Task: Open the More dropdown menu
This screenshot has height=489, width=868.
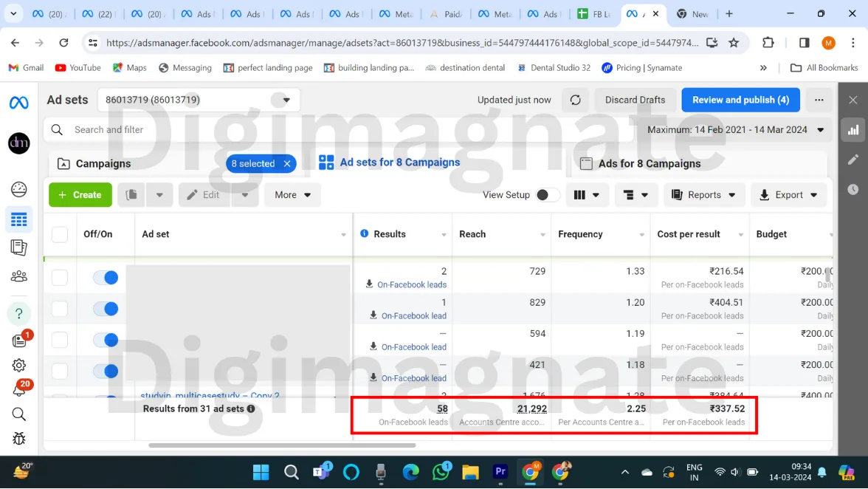Action: [x=292, y=195]
